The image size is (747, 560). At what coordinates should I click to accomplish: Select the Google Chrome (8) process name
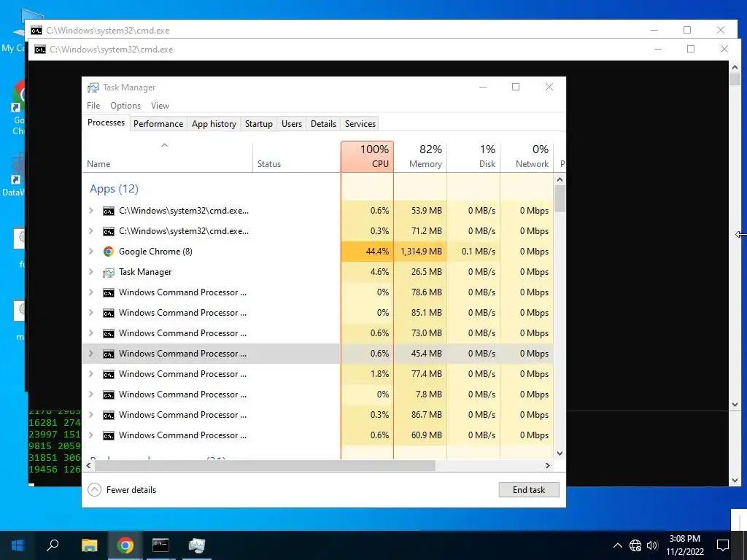pyautogui.click(x=155, y=252)
